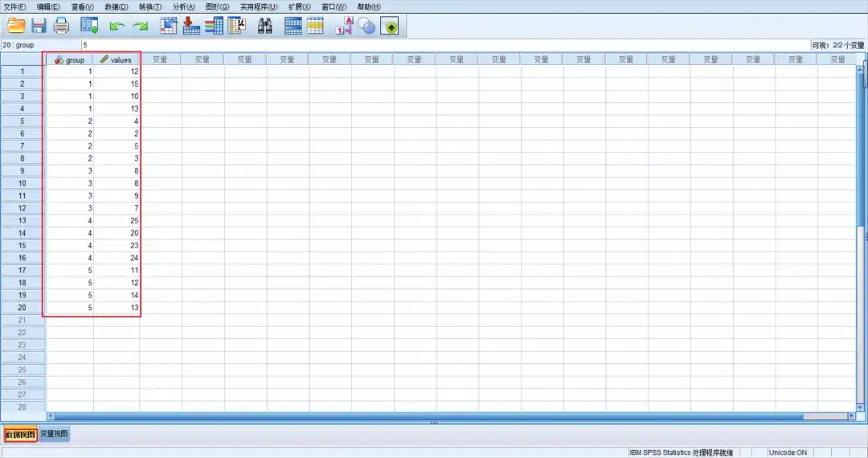
Task: Click the values cell 4 in row 5
Action: [117, 121]
